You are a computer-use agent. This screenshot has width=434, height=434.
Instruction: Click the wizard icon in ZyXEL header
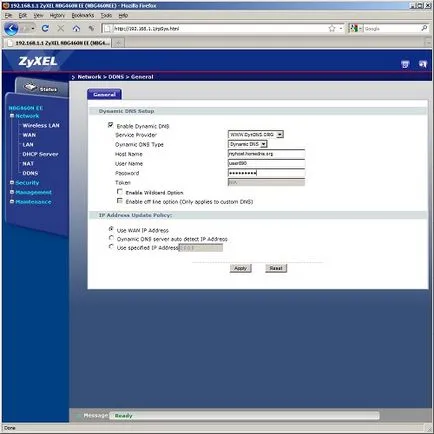click(405, 64)
